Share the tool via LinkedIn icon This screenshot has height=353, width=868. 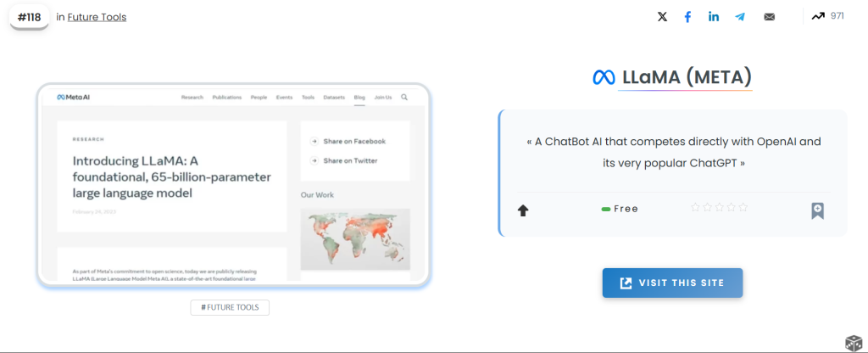click(714, 17)
